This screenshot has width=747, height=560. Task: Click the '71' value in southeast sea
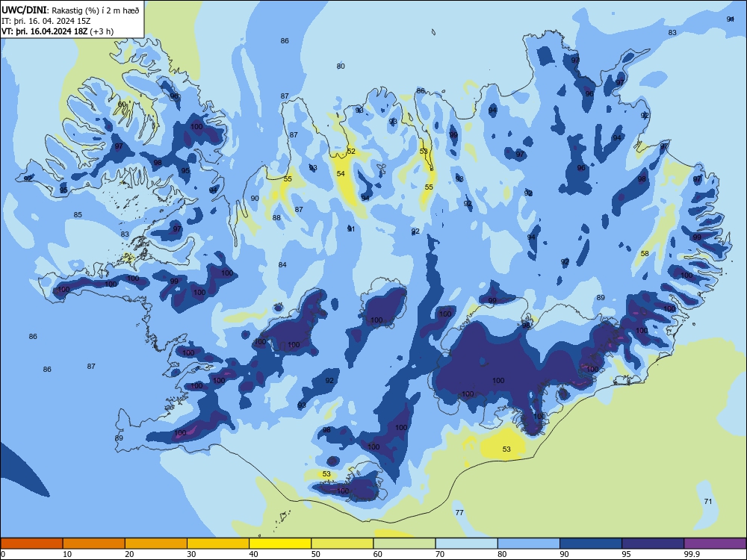708,501
